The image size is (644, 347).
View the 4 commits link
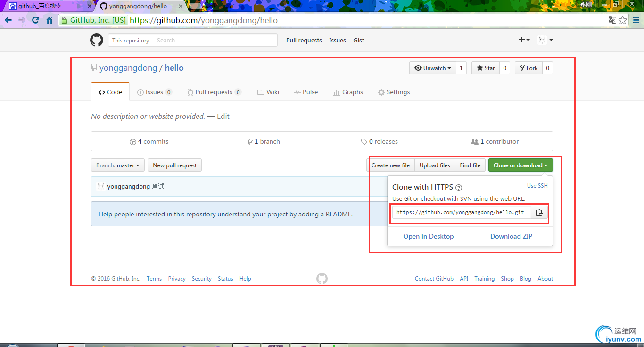point(149,141)
